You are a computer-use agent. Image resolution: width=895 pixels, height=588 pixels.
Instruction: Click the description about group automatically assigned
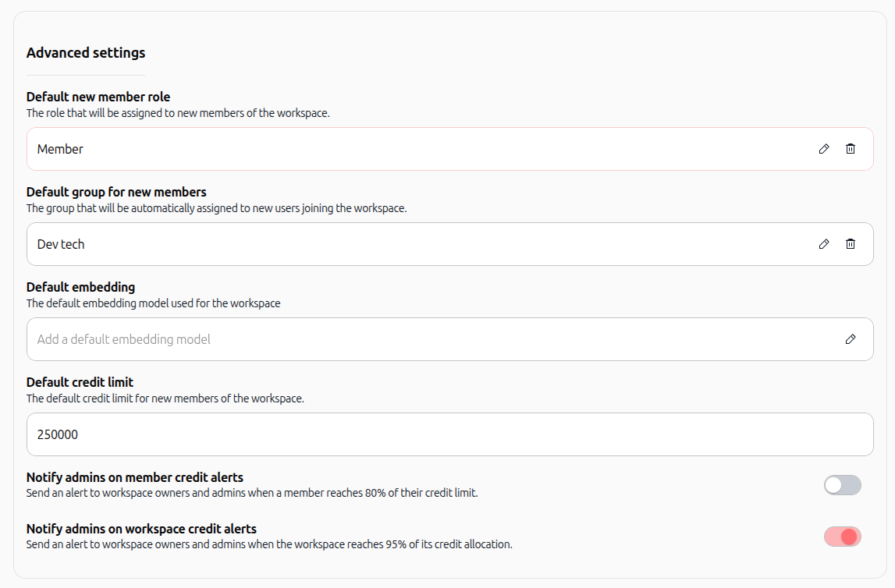(216, 208)
